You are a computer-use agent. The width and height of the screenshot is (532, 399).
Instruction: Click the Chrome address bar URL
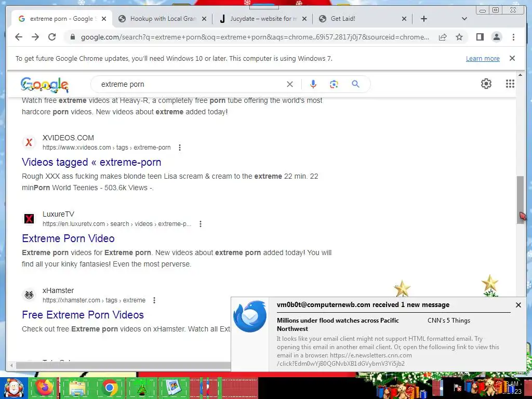pos(255,37)
